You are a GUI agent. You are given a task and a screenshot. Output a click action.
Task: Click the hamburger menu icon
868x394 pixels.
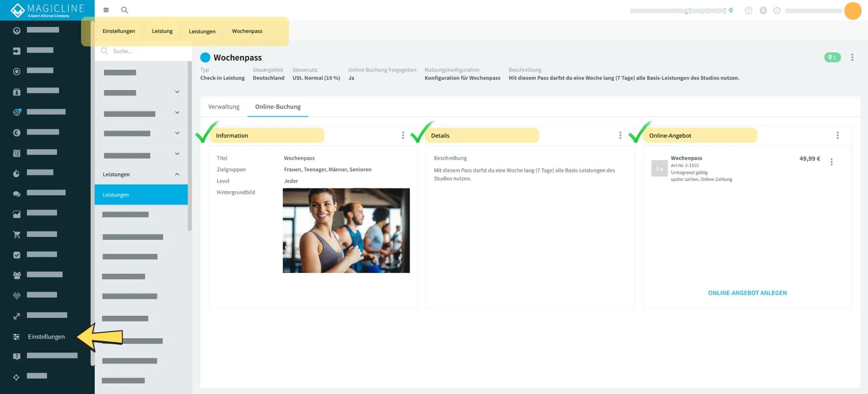[106, 10]
